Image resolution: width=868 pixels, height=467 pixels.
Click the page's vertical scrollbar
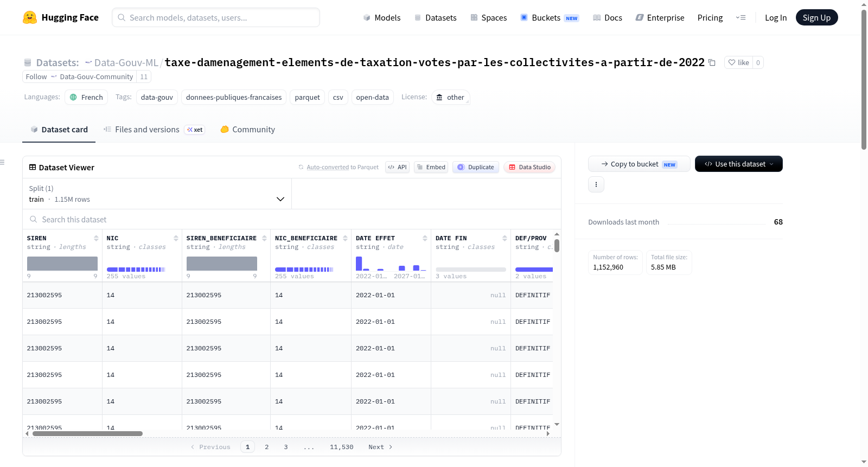(x=864, y=79)
